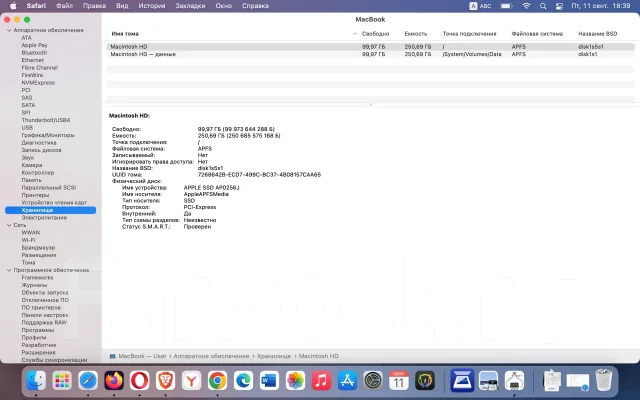Click Аппаратное обеспечение in the path bar
Screen dimensions: 640x400
click(211, 356)
